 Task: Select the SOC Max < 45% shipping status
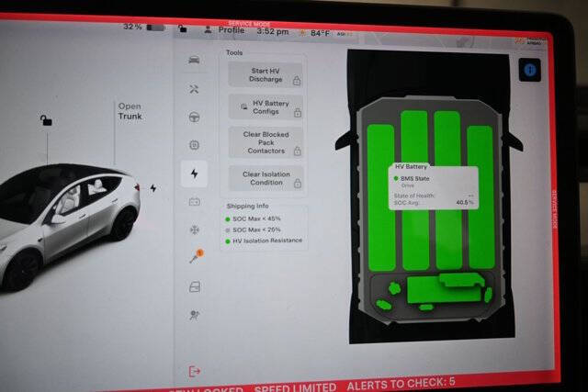(x=254, y=218)
